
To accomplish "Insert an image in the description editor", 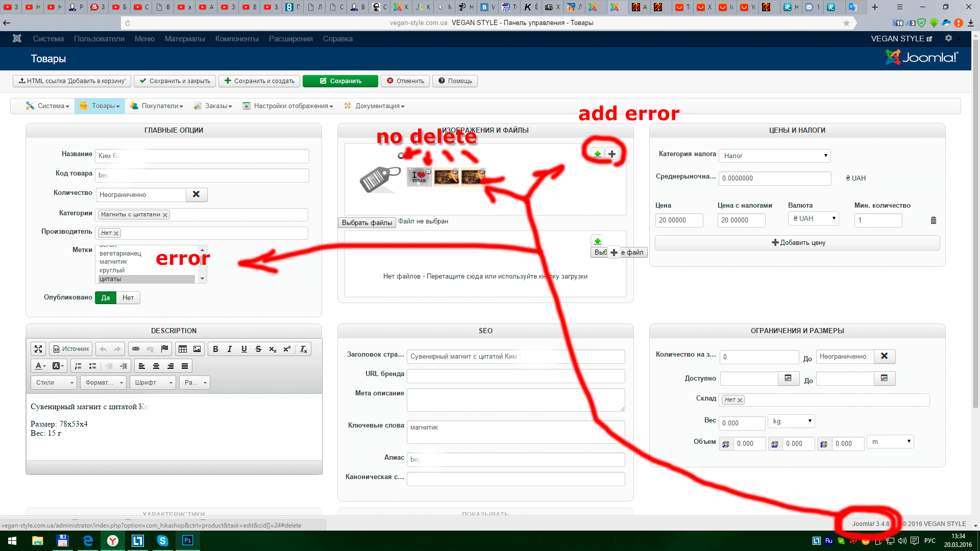I will pos(197,349).
